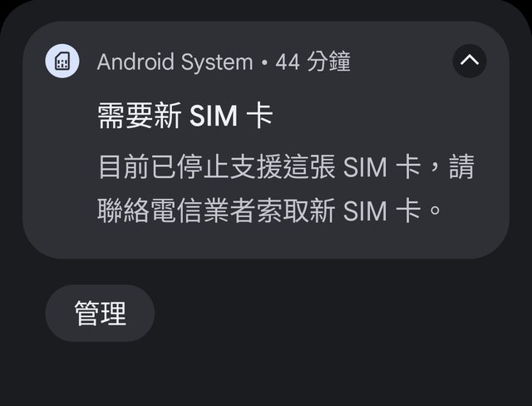The image size is (532, 406).
Task: Tap the empty dark area beside the 管理 button
Action: (339, 313)
